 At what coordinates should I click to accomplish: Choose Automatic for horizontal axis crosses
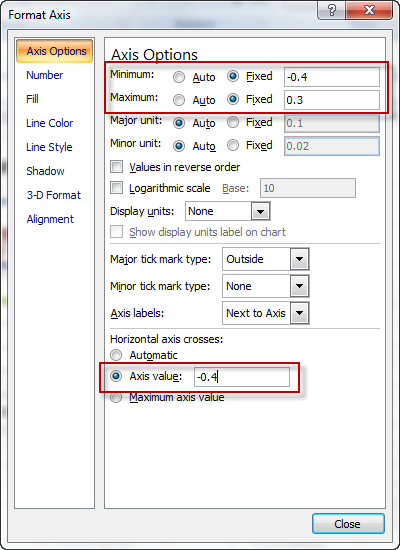[116, 355]
